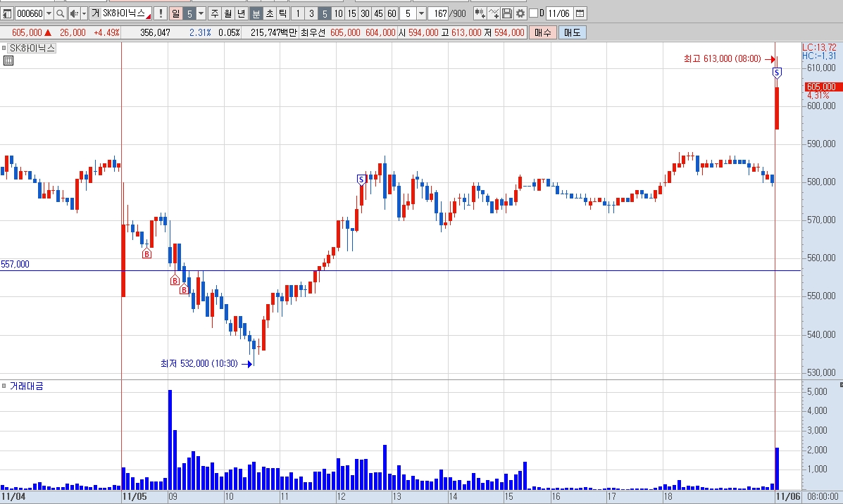Click the 11/05 date label on time axis
The height and width of the screenshot is (504, 843).
(x=135, y=496)
